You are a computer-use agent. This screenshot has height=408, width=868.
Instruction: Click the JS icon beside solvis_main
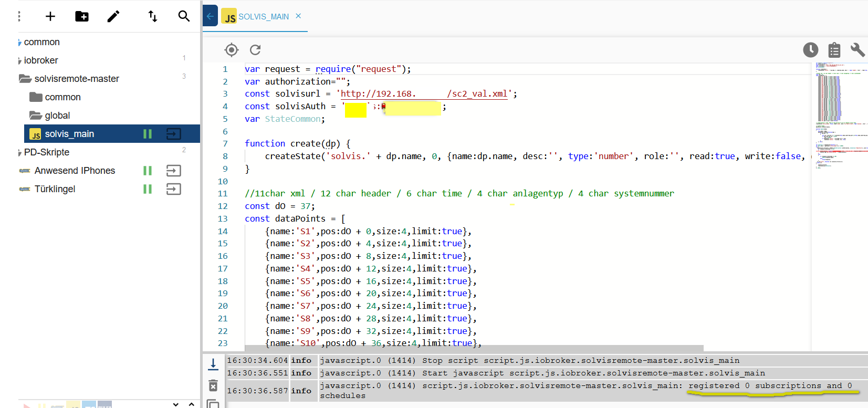click(x=35, y=134)
